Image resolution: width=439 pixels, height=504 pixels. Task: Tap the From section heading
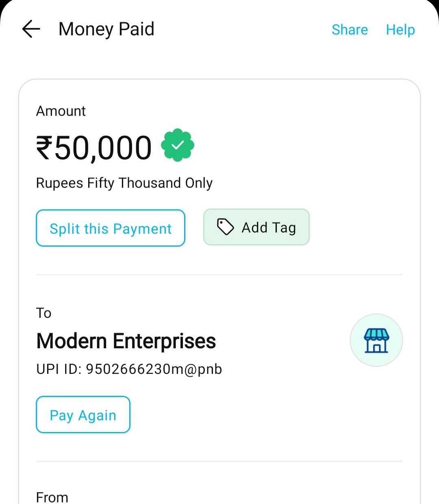(x=52, y=497)
